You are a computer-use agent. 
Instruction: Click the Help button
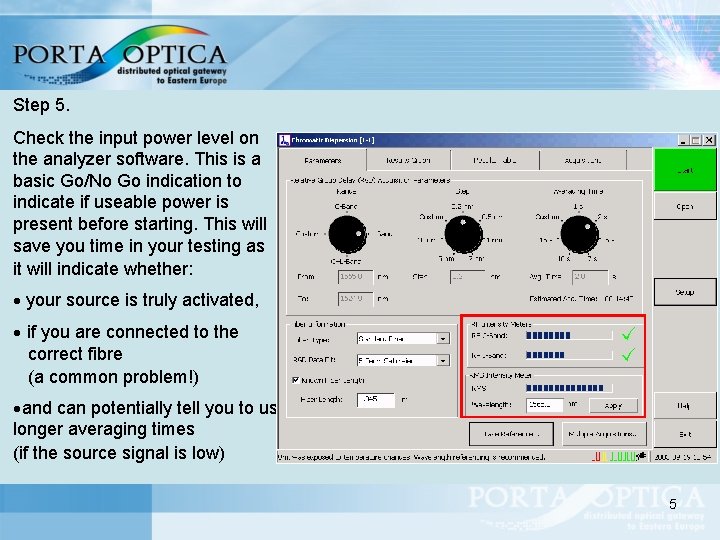coord(684,405)
